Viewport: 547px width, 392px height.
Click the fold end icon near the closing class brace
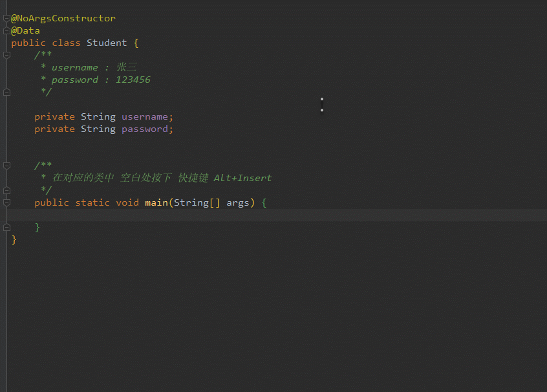[6, 227]
